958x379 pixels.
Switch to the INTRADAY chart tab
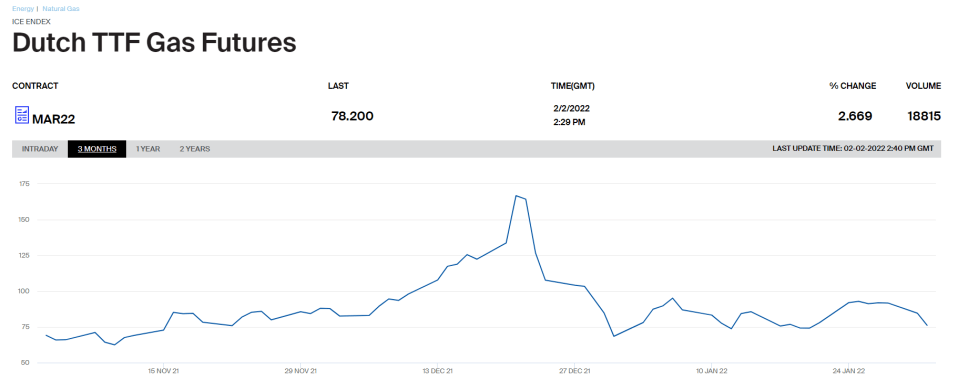pyautogui.click(x=40, y=149)
